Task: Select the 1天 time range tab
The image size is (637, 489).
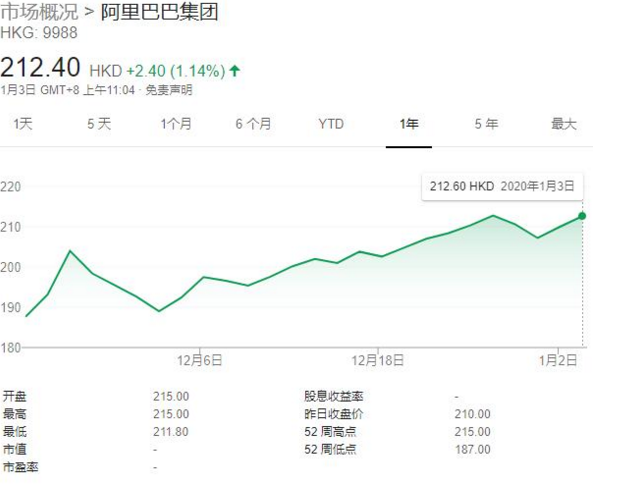Action: point(23,123)
